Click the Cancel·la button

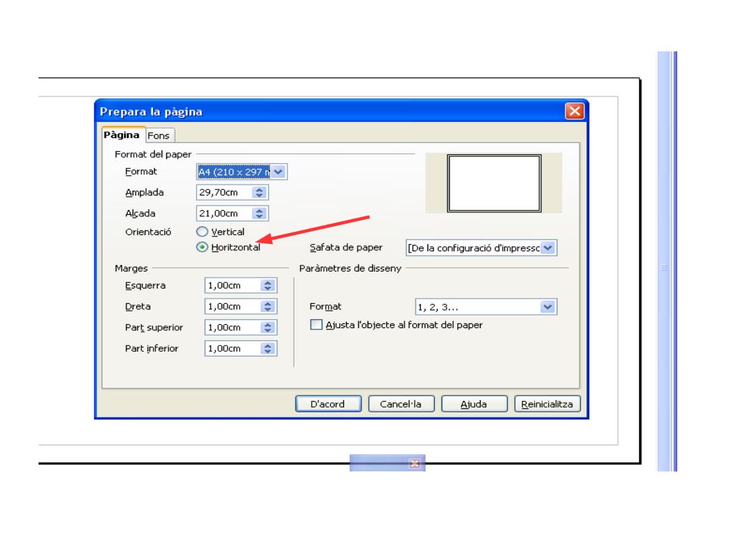point(401,404)
